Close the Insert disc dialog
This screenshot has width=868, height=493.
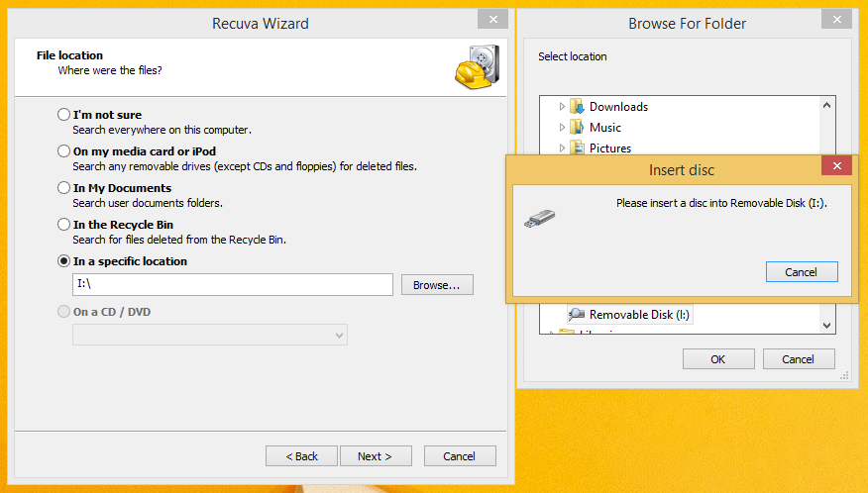tap(837, 166)
